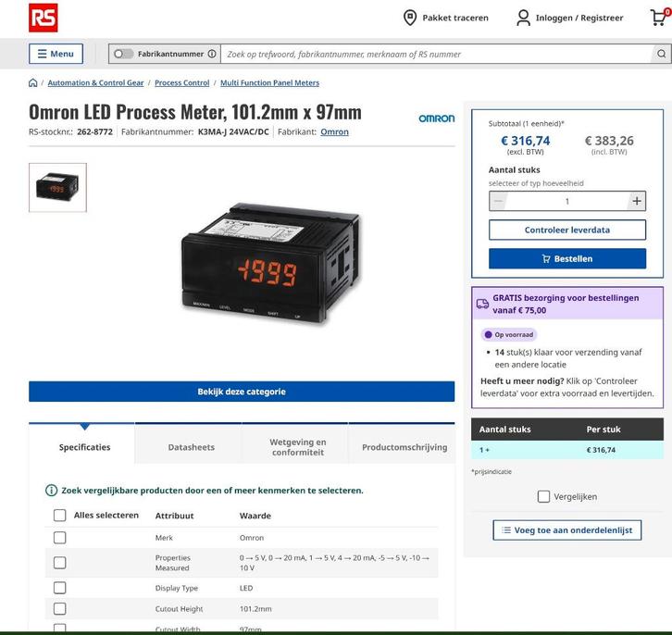Screen dimensions: 672x635
Task: Toggle the Fabrikantnummer search switch
Action: click(123, 54)
